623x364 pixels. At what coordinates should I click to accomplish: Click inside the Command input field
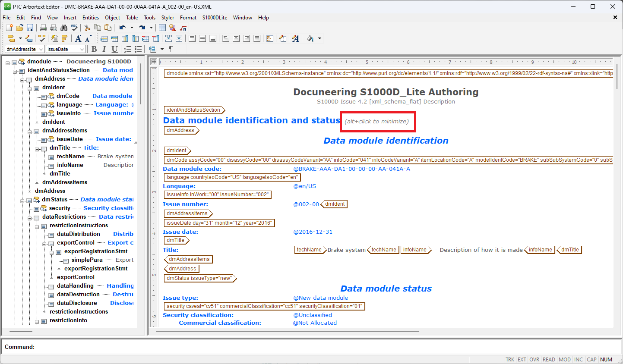pyautogui.click(x=302, y=347)
